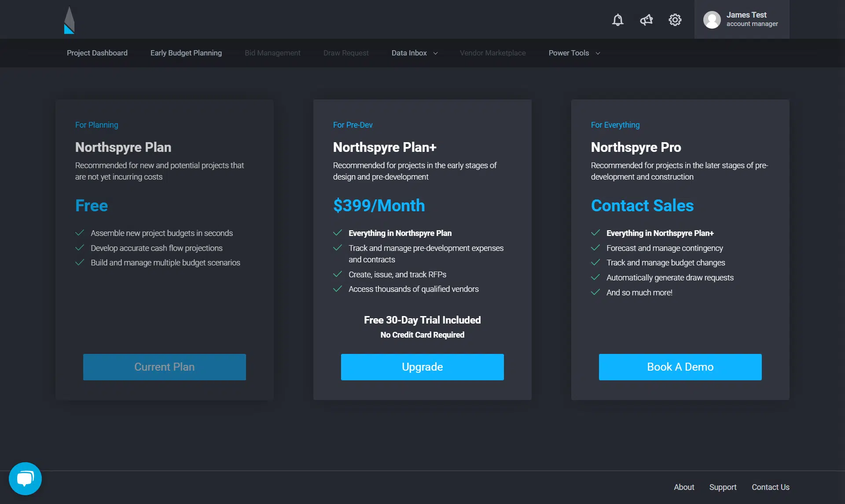Click 'Forecast and manage contingency' feature text
Screen dimensions: 845x504
click(665, 248)
